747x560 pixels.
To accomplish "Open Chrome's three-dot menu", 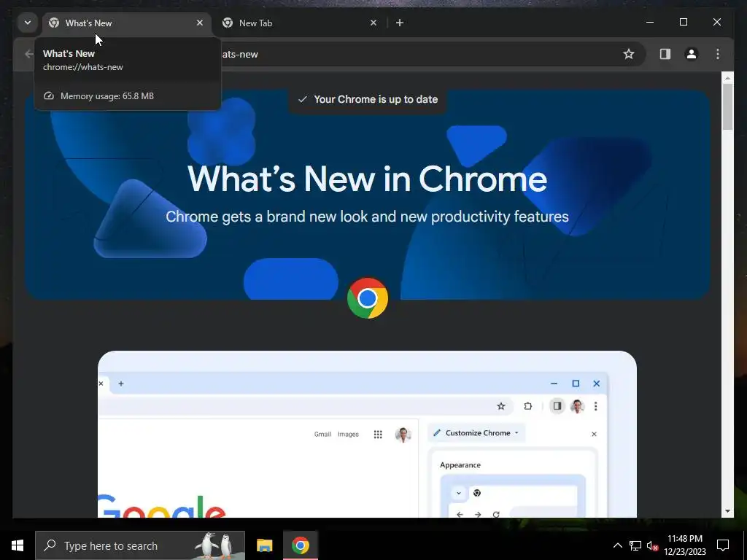I will point(718,54).
